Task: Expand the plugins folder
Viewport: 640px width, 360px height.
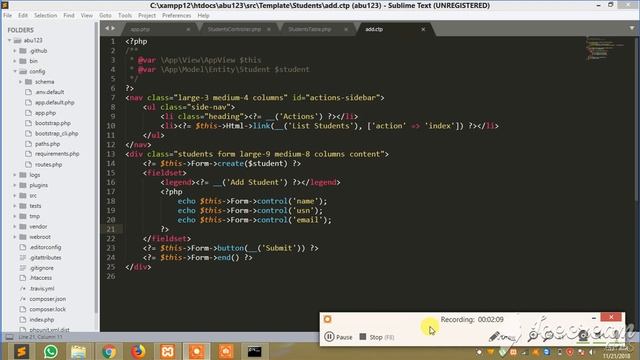Action: 15,185
